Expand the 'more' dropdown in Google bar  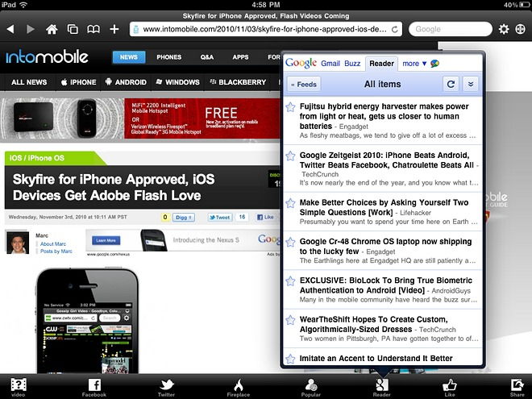414,63
